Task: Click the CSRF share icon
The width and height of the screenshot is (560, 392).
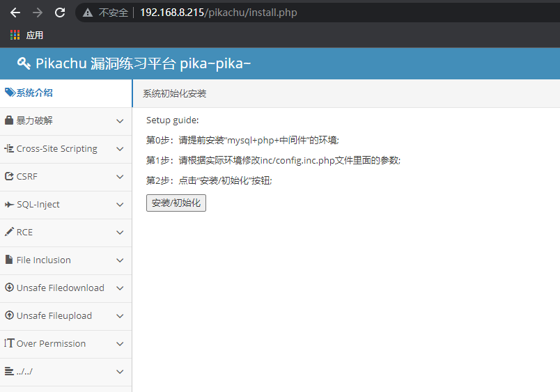Action: 9,176
